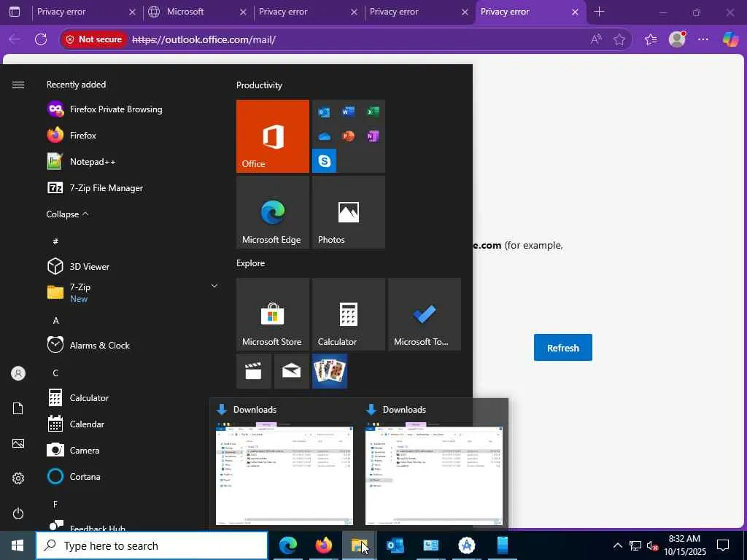Expand the 7-Zip folder chevron
Image resolution: width=747 pixels, height=560 pixels.
214,286
